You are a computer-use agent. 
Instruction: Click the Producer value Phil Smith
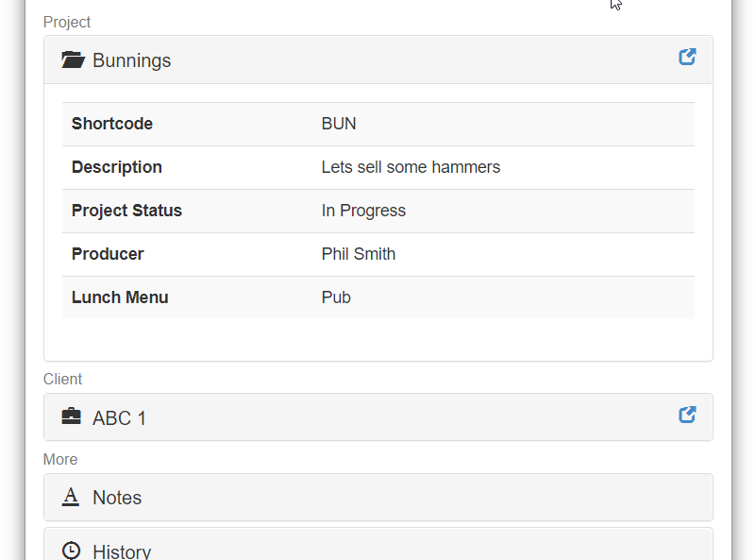359,254
